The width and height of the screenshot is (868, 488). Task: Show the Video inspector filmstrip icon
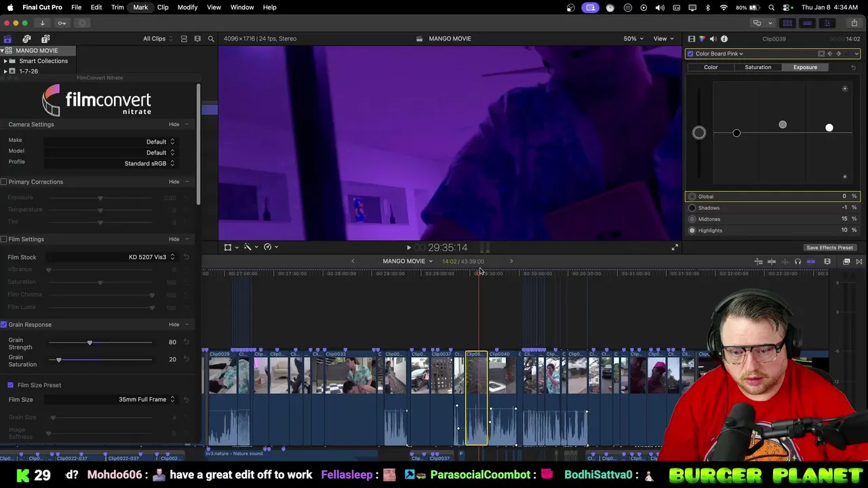tap(691, 39)
